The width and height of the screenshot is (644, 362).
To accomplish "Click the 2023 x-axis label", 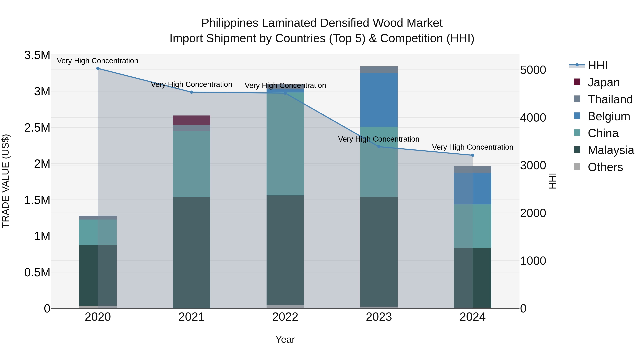I will click(x=379, y=317).
